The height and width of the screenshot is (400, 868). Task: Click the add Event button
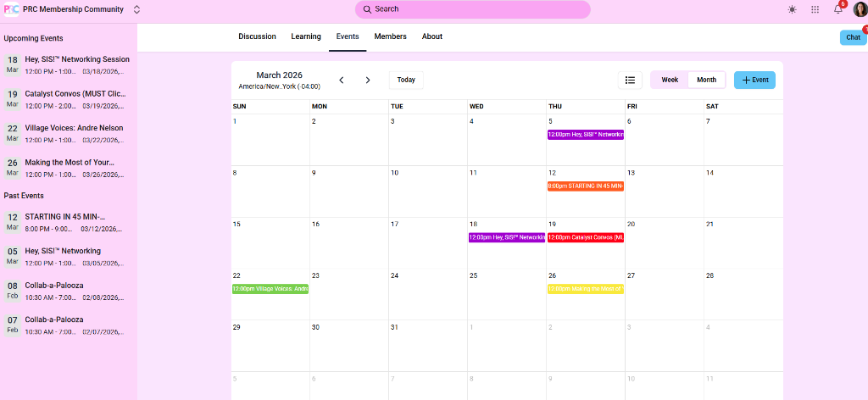click(x=754, y=80)
